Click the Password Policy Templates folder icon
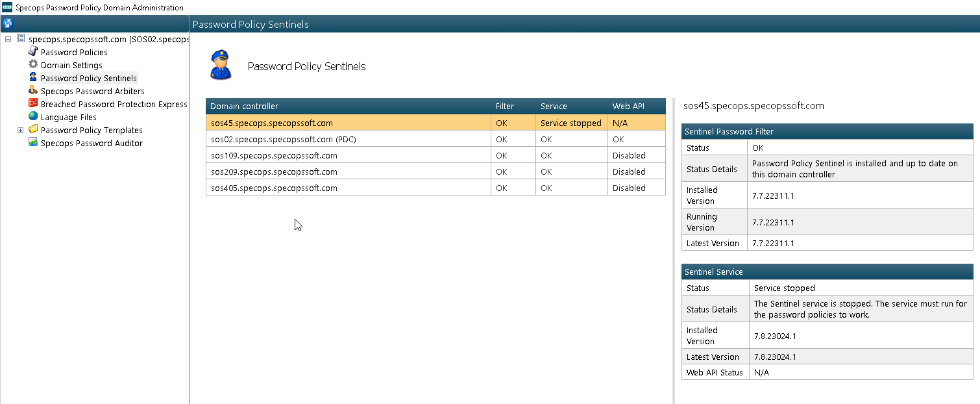 [33, 130]
